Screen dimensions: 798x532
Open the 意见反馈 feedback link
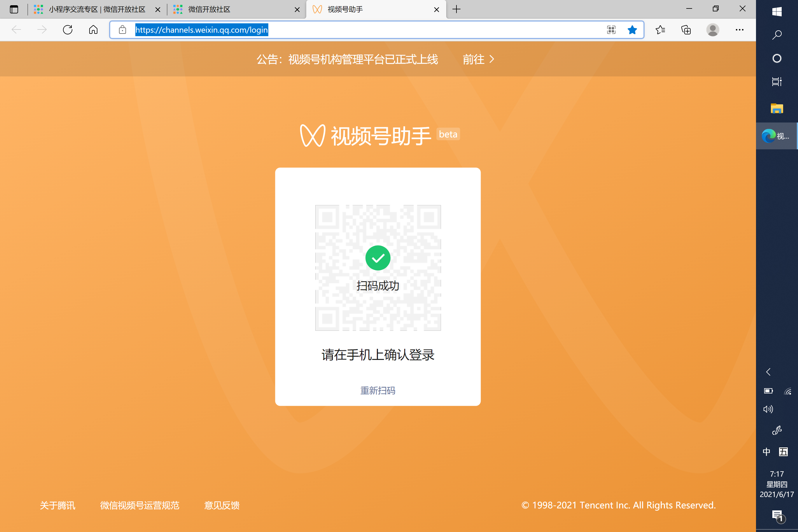pos(222,505)
